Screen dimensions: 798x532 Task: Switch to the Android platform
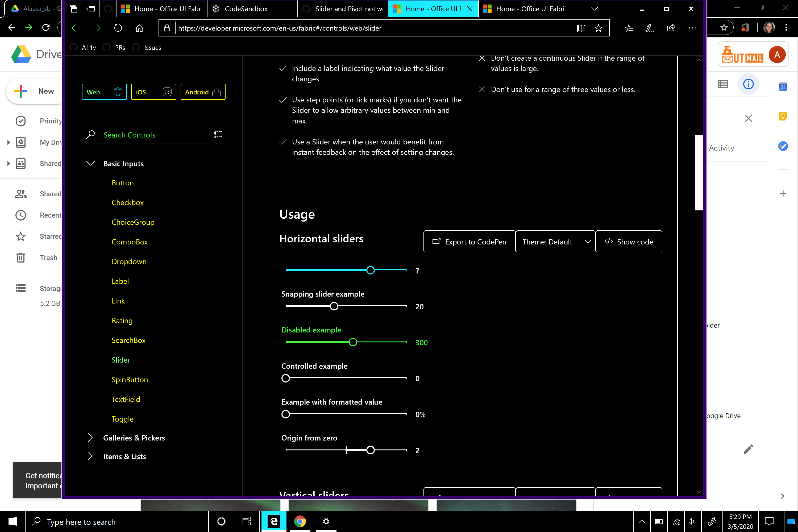pyautogui.click(x=202, y=92)
